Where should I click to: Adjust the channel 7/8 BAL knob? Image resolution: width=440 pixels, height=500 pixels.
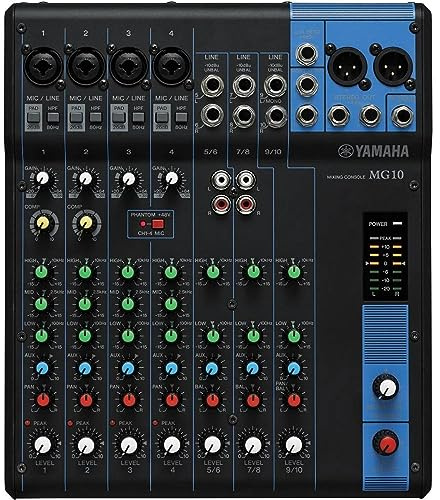(253, 400)
